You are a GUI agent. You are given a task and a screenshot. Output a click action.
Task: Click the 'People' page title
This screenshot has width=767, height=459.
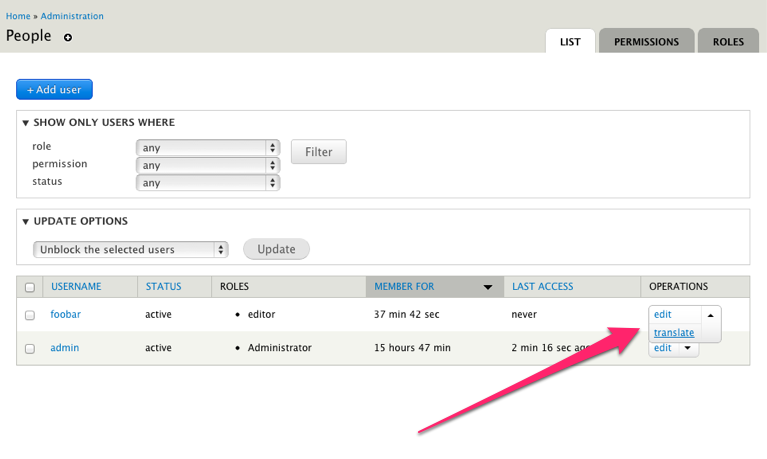(28, 36)
